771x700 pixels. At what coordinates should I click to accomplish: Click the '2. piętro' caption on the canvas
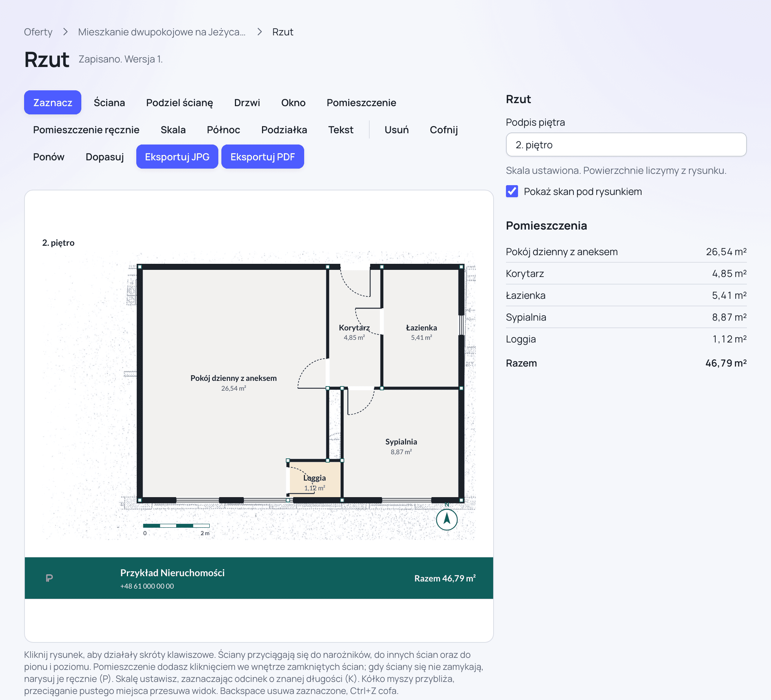tap(58, 243)
